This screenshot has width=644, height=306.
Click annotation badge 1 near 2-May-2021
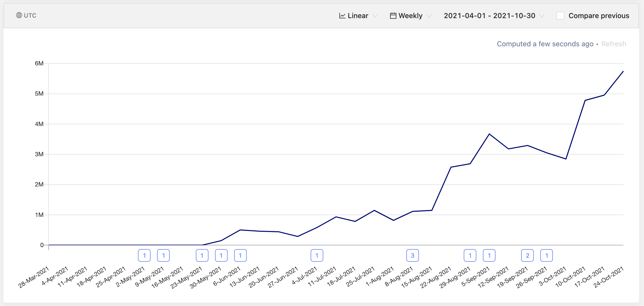144,255
